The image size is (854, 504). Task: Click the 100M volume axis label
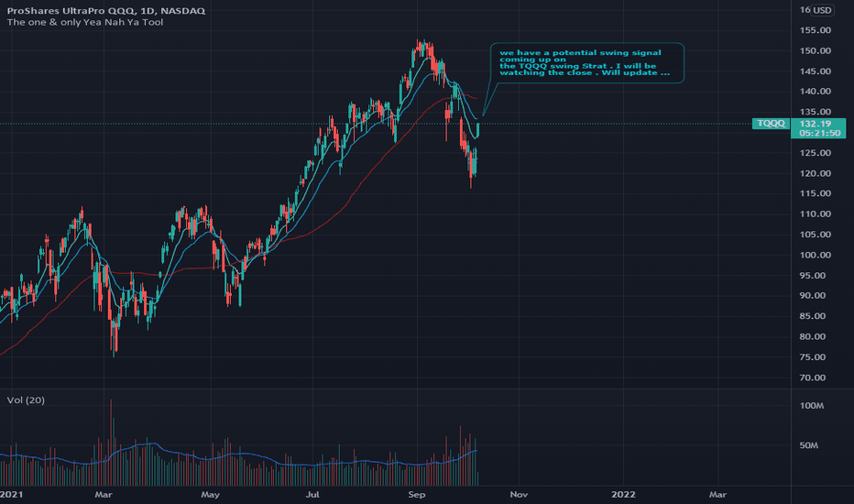812,405
